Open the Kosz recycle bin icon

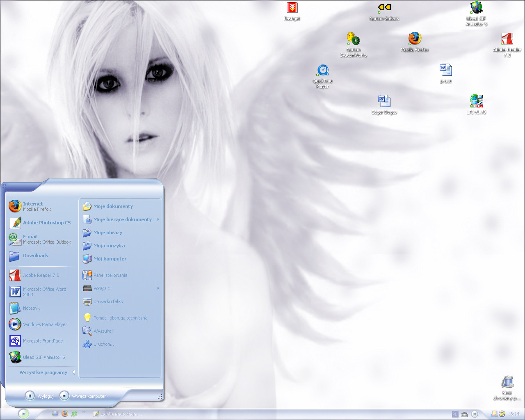coord(507,382)
